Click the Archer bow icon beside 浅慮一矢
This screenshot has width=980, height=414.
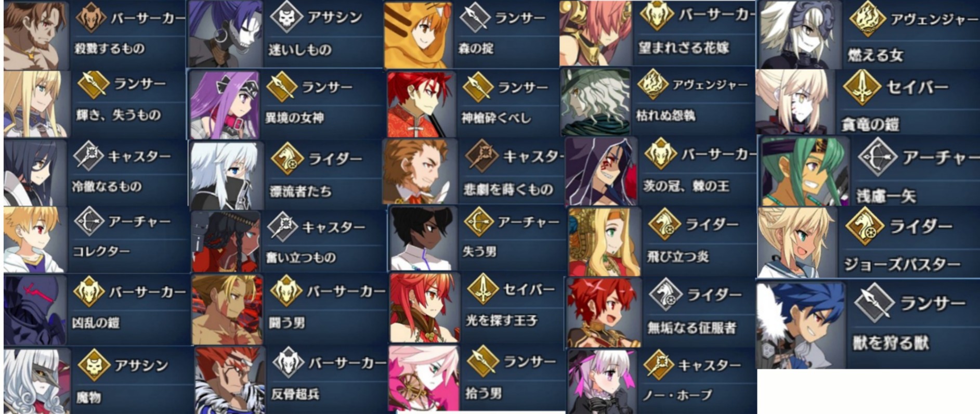878,157
